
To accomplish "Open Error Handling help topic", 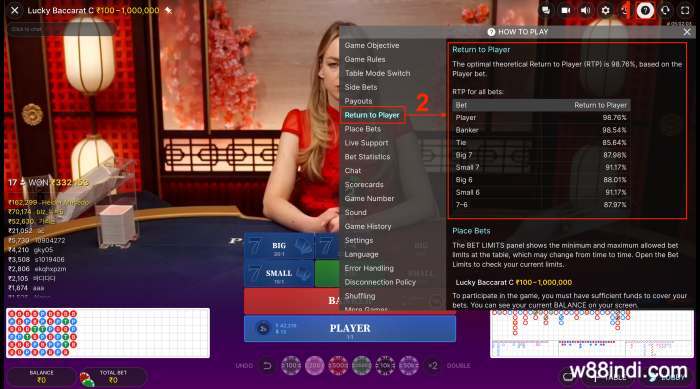I will (x=369, y=268).
